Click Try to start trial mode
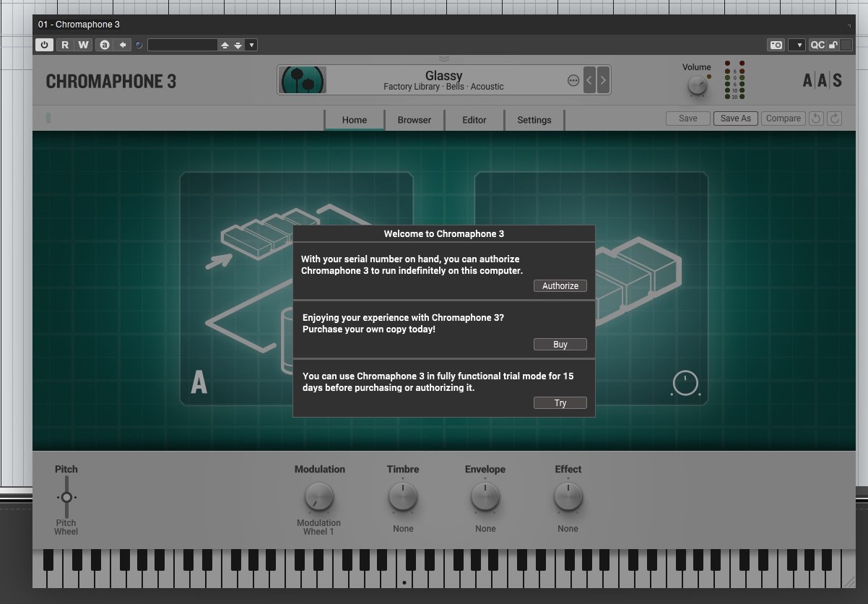 [x=560, y=403]
